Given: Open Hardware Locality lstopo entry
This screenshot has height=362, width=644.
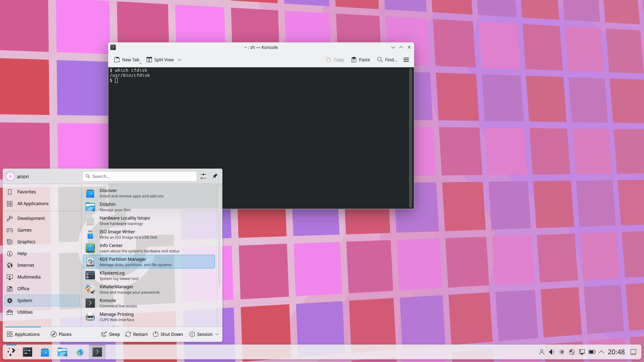Looking at the screenshot, I should [149, 221].
